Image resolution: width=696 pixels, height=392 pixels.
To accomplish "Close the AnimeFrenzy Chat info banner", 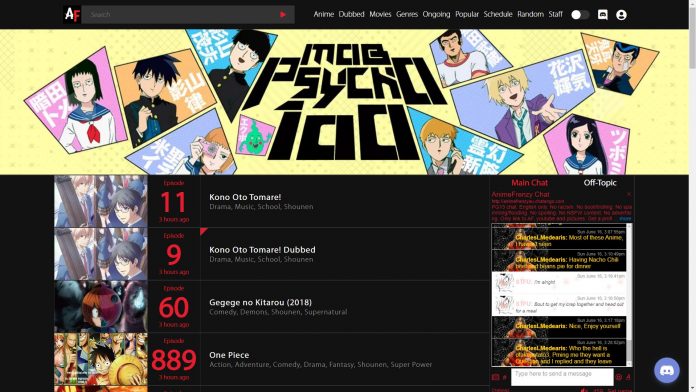I will point(629,194).
